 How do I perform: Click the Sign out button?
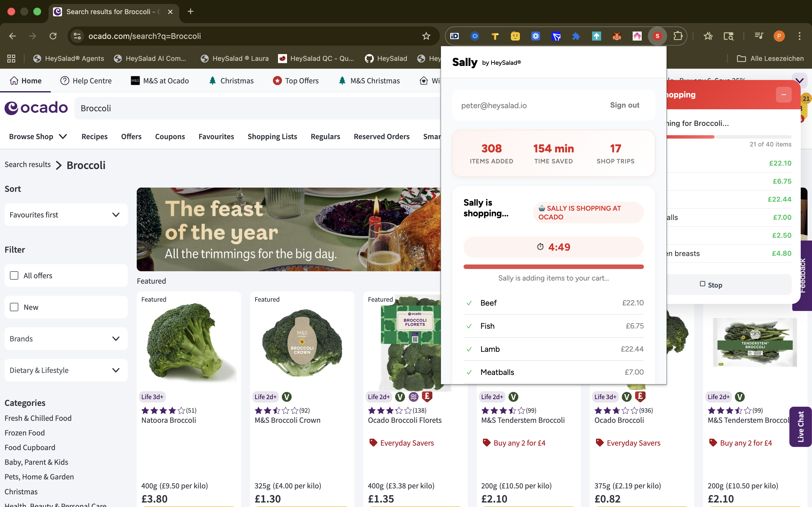pos(624,105)
